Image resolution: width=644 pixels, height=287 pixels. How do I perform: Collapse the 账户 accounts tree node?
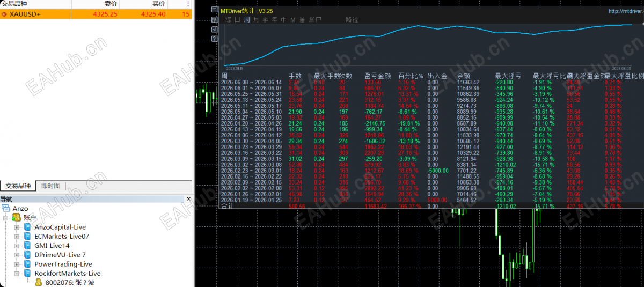(x=6, y=218)
